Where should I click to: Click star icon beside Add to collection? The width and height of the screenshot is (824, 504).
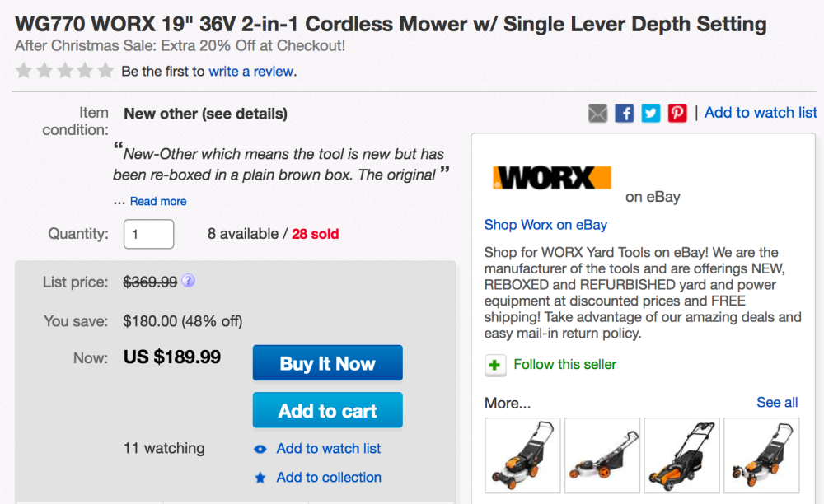tap(260, 478)
